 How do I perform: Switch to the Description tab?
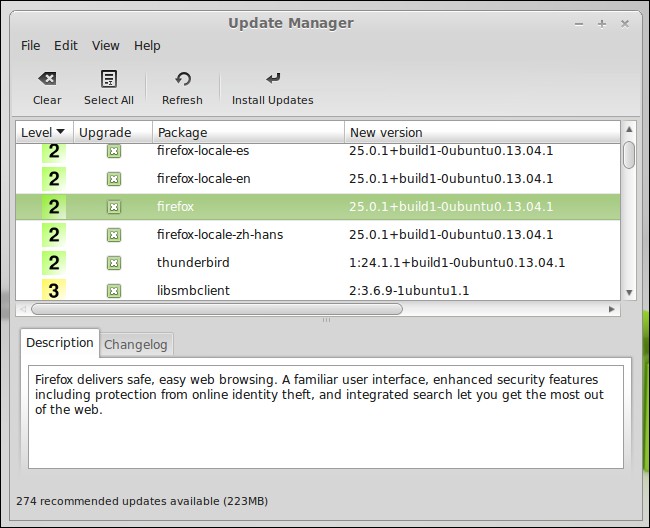coord(60,343)
